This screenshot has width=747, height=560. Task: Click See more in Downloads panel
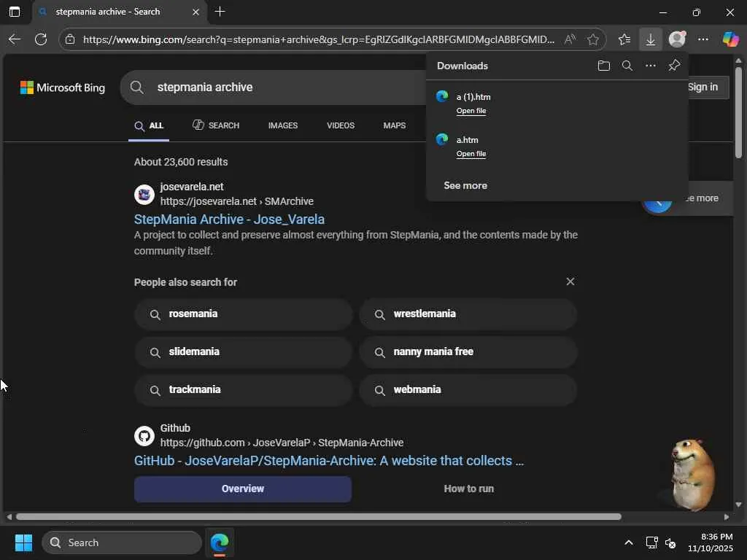click(465, 185)
